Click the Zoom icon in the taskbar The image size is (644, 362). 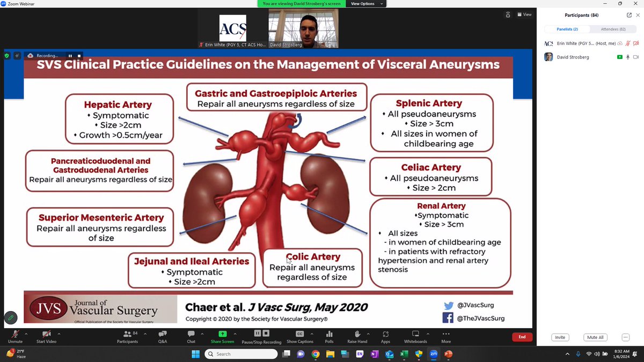click(434, 353)
